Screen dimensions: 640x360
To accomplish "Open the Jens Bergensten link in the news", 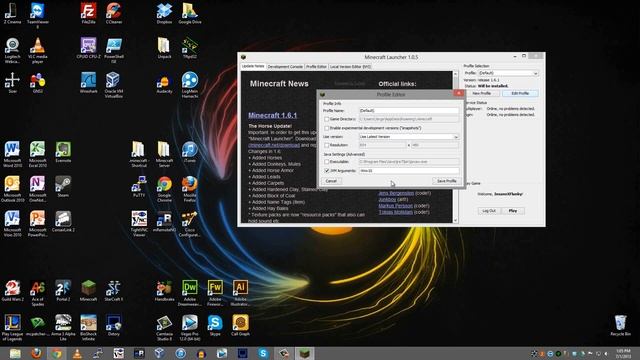I will coord(396,193).
